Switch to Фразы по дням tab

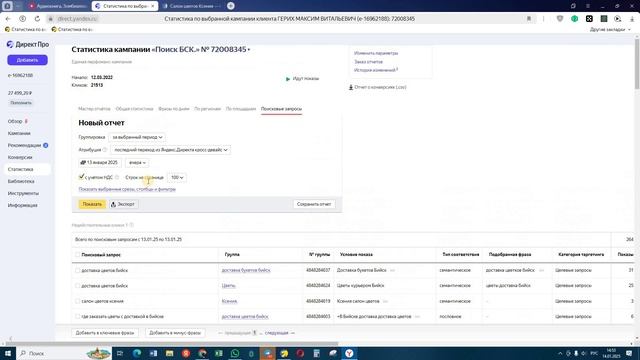(173, 109)
